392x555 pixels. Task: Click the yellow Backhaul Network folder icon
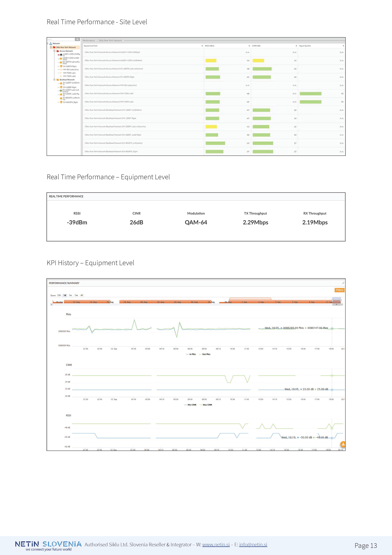58,80
